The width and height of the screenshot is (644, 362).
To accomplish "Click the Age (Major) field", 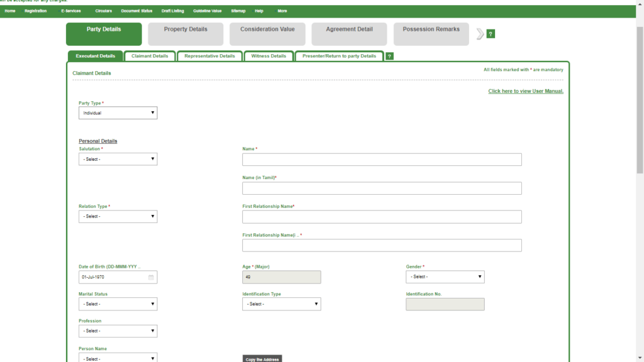I will tap(281, 277).
